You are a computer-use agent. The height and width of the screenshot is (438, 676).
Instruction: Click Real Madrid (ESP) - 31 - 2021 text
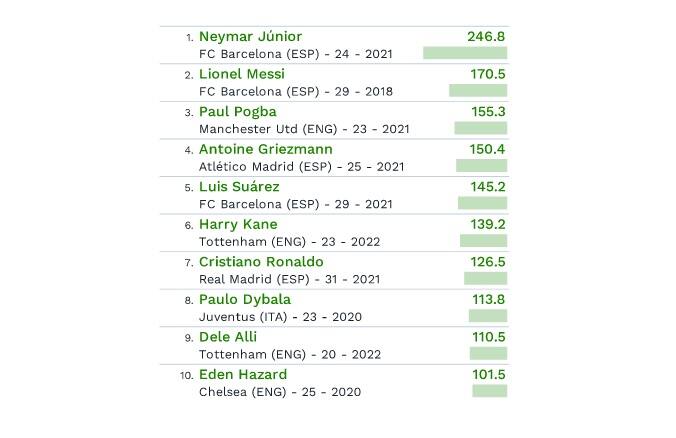pyautogui.click(x=290, y=279)
